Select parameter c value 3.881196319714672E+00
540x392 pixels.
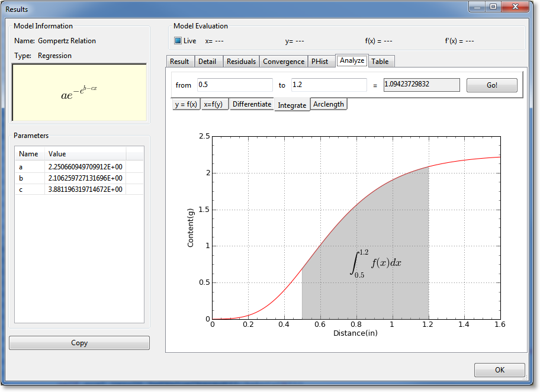[x=85, y=189]
